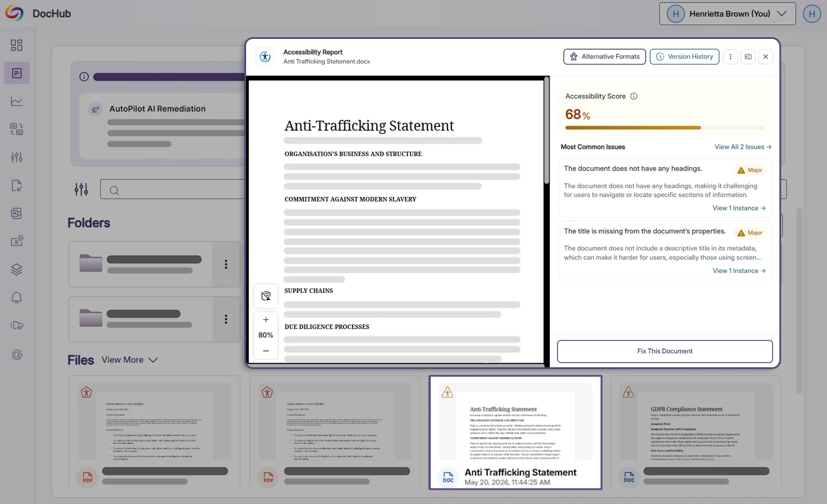
Task: Open the file import icon in sidebar
Action: click(x=17, y=185)
